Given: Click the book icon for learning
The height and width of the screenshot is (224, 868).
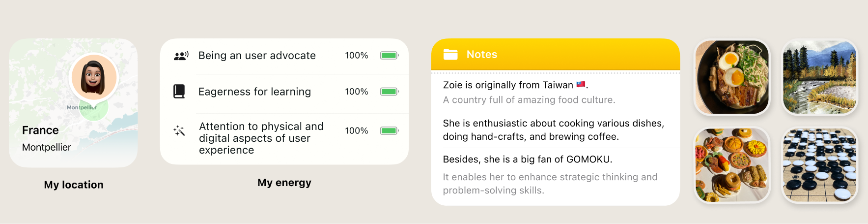Looking at the screenshot, I should pyautogui.click(x=179, y=92).
